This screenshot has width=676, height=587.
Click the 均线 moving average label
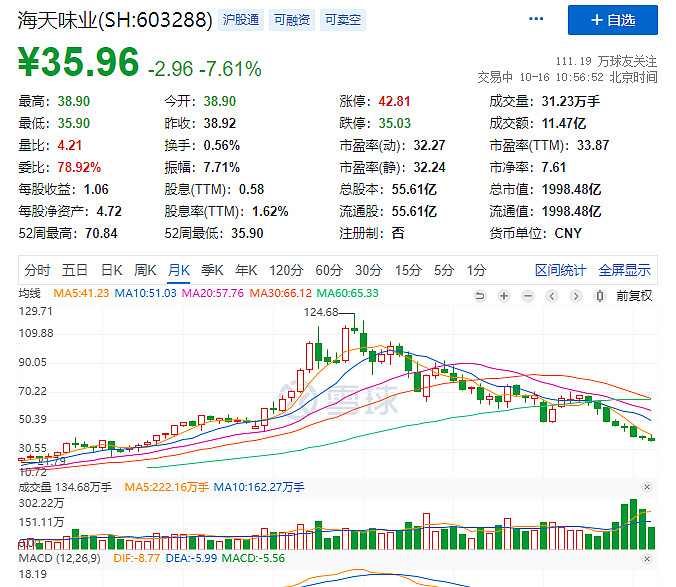point(30,293)
